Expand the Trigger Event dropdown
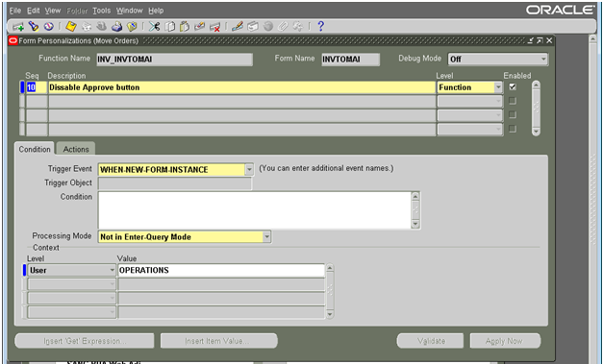Image resolution: width=603 pixels, height=364 pixels. (x=249, y=169)
